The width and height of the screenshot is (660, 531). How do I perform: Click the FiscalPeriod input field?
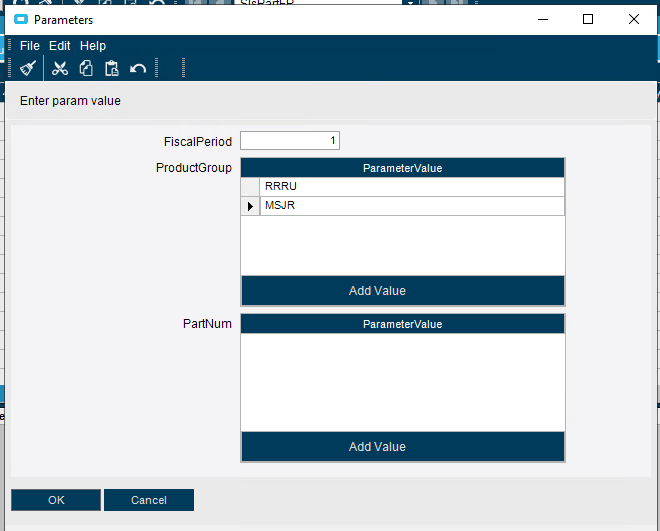(290, 141)
